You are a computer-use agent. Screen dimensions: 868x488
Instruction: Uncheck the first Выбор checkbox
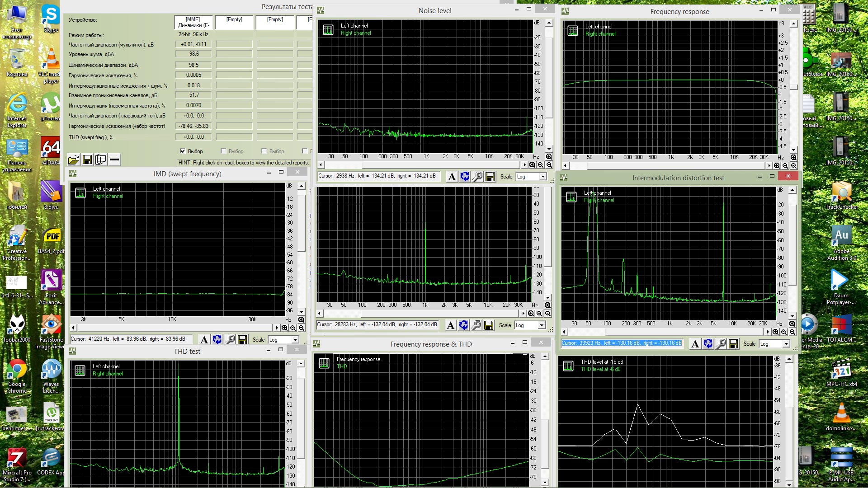183,151
